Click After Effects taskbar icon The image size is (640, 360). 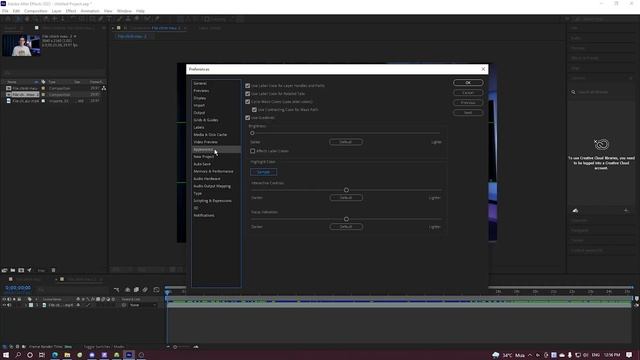tap(129, 355)
